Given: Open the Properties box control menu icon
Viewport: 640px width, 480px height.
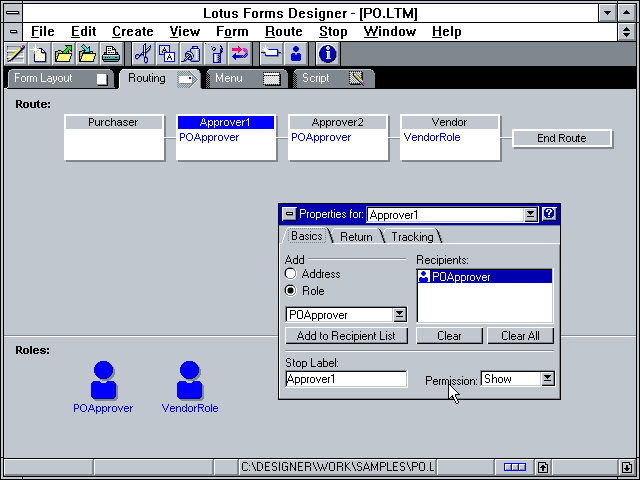Looking at the screenshot, I should (x=289, y=214).
